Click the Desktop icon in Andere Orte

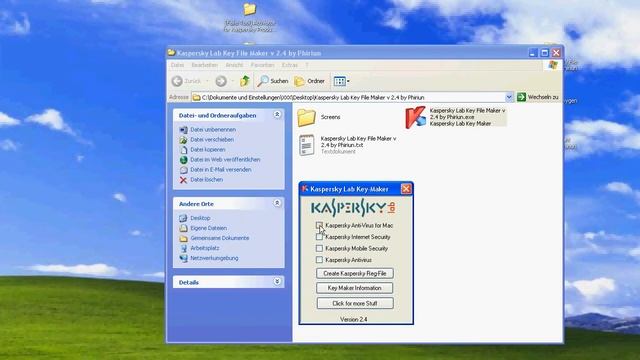click(184, 218)
